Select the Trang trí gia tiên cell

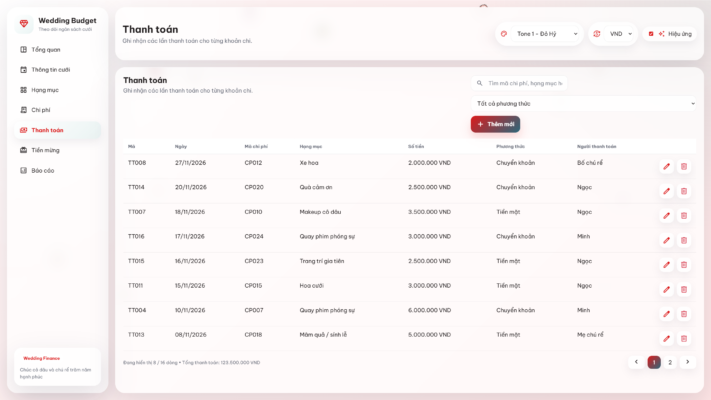[321, 261]
